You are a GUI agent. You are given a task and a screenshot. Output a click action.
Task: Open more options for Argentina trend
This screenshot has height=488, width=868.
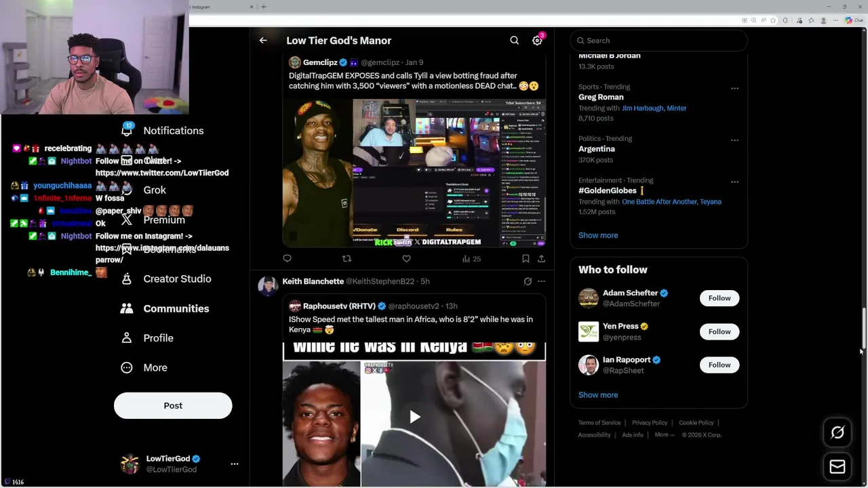(x=734, y=140)
